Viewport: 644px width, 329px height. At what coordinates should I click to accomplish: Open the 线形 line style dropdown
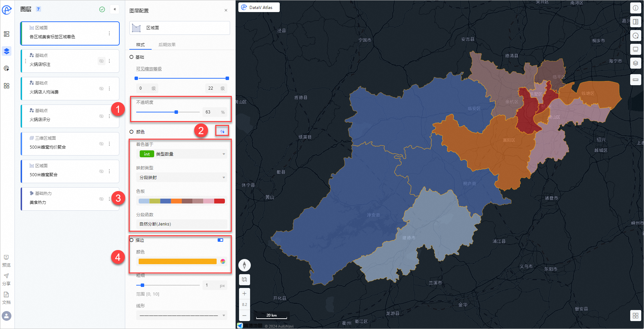coord(182,315)
